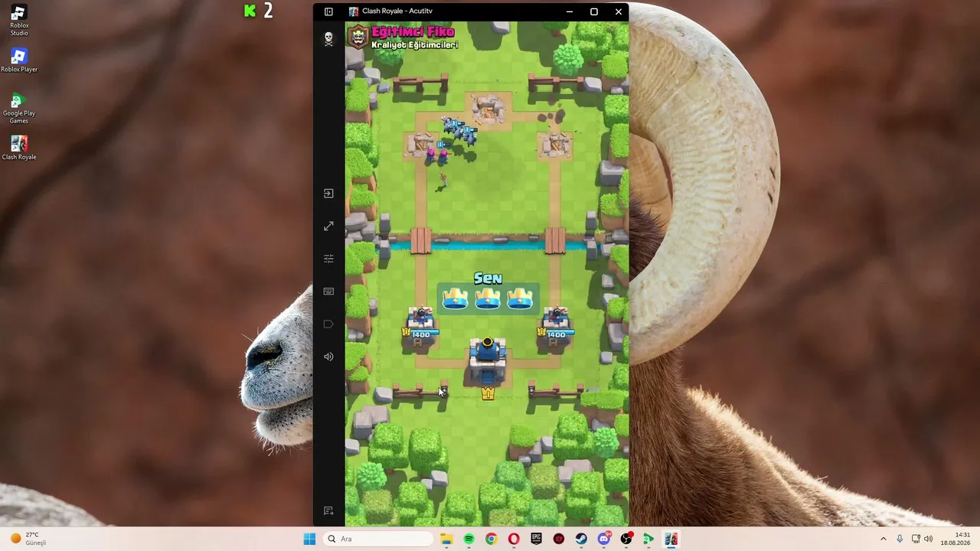Click the "Kraliyet Eğitimcileri" clan name
The width and height of the screenshot is (980, 551).
414,45
